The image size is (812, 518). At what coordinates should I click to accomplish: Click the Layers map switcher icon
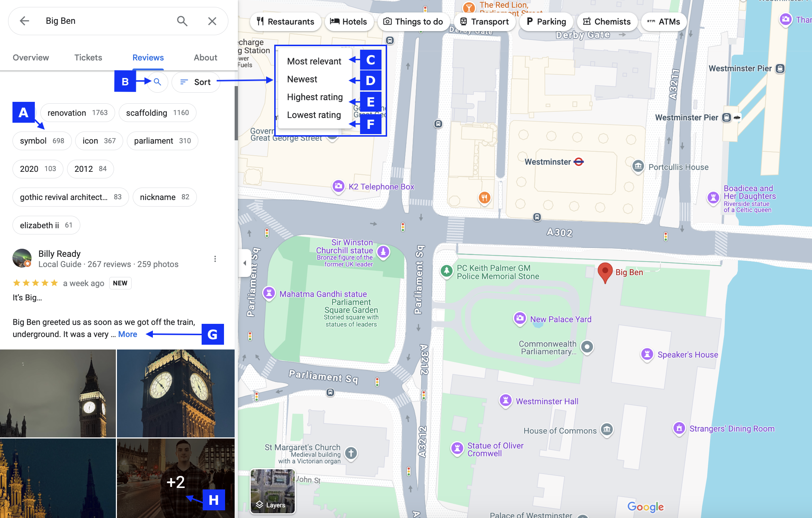coord(273,491)
